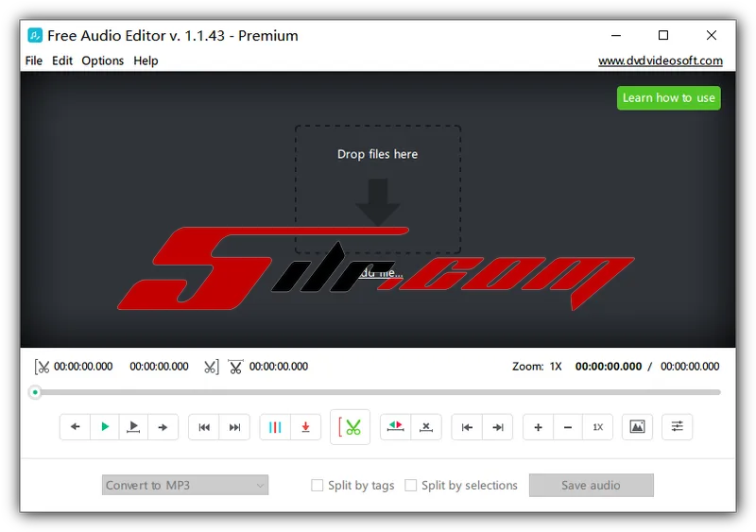756x532 pixels.
Task: Start playback with the green play button
Action: (105, 427)
